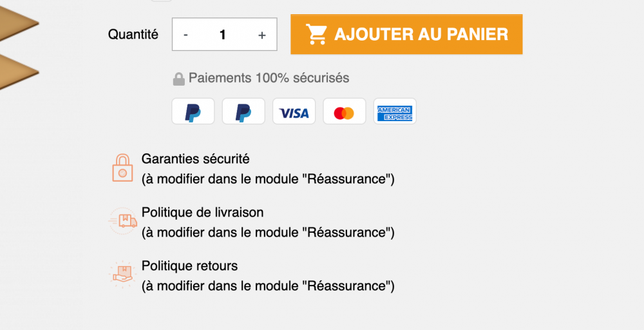Click the orange padlock Garanties sécurité icon
644x330 pixels.
(122, 168)
